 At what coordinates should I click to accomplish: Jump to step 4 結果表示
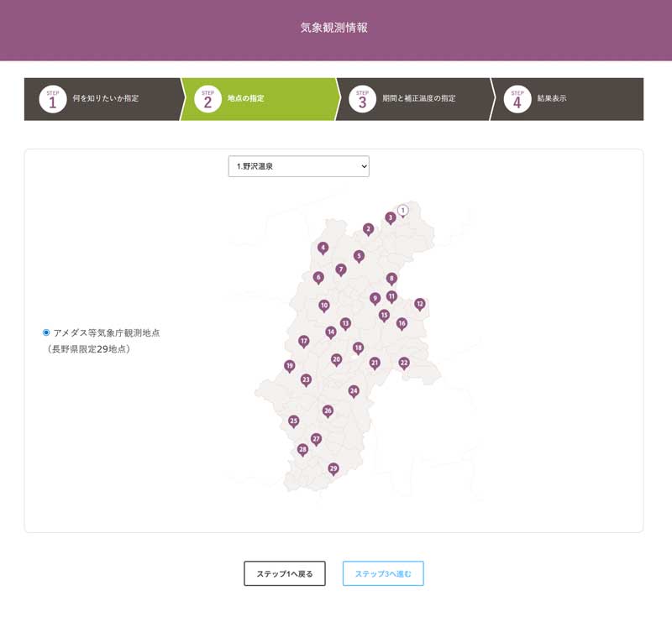click(563, 99)
